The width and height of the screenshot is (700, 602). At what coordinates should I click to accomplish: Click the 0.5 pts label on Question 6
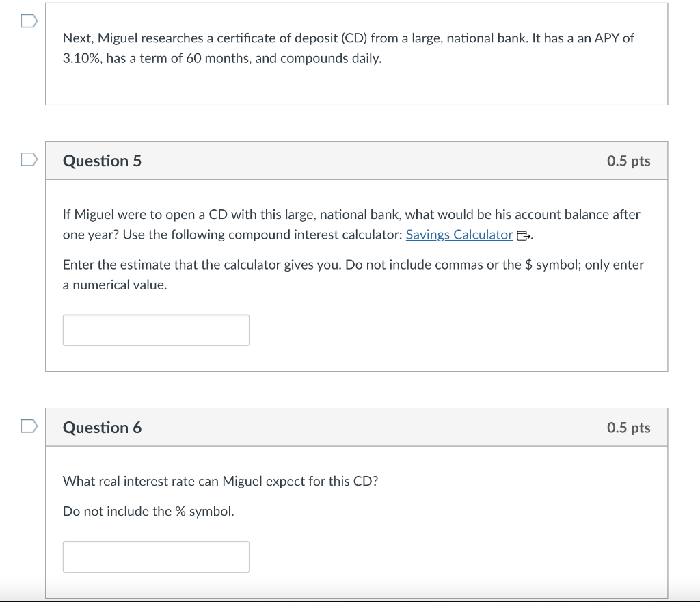coord(628,427)
